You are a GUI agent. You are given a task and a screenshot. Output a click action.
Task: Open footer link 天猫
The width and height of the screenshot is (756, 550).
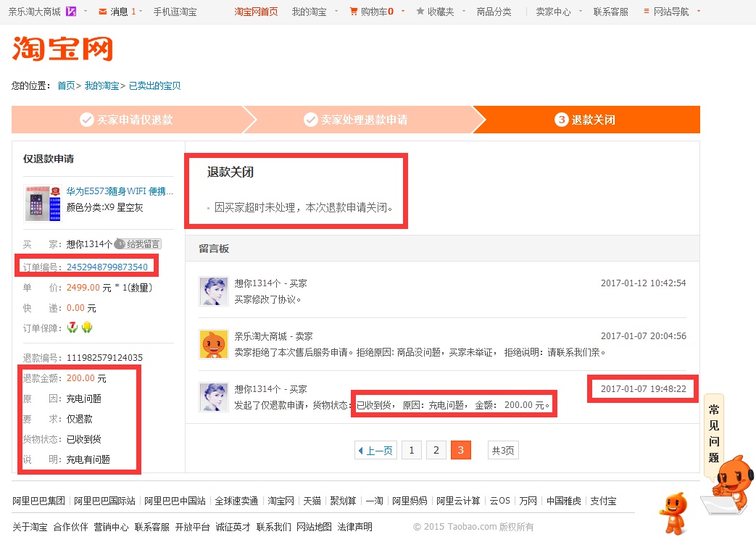coord(312,501)
